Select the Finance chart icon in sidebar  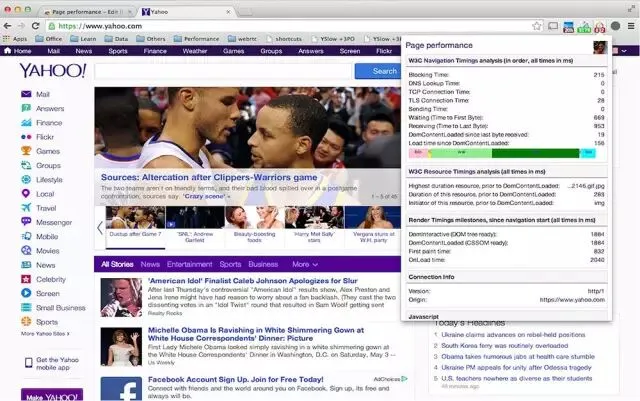coord(26,123)
